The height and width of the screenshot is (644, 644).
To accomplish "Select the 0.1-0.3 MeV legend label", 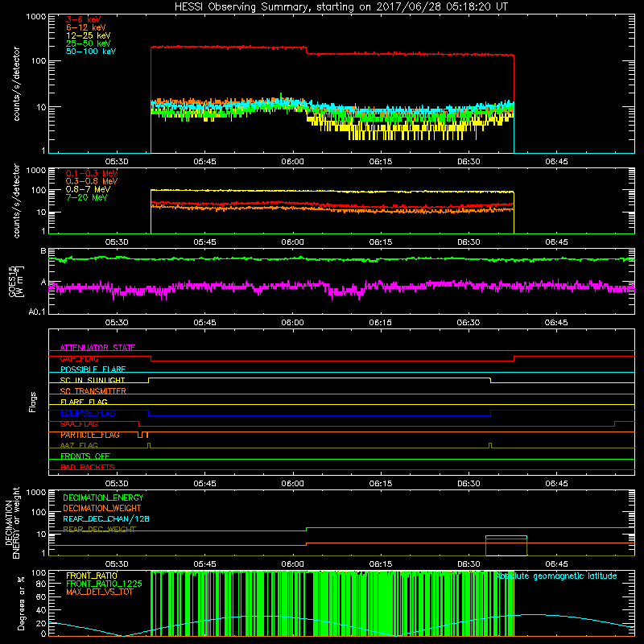I will (x=92, y=173).
